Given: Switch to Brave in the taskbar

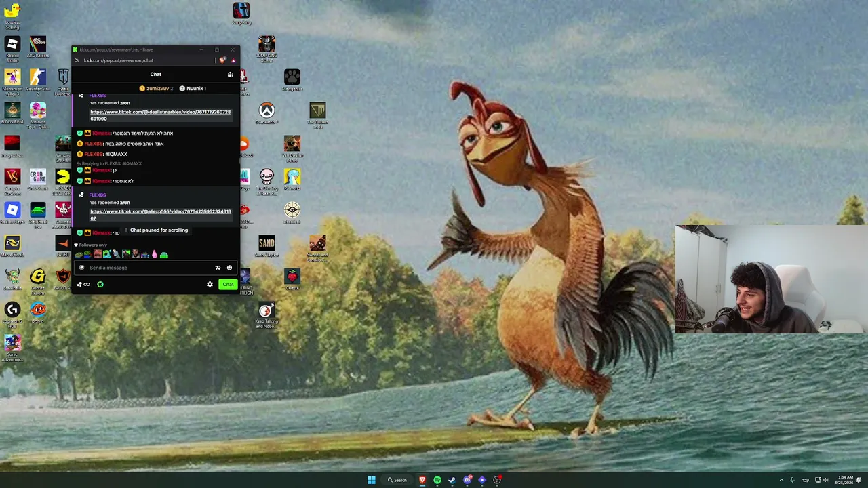Looking at the screenshot, I should click(422, 480).
